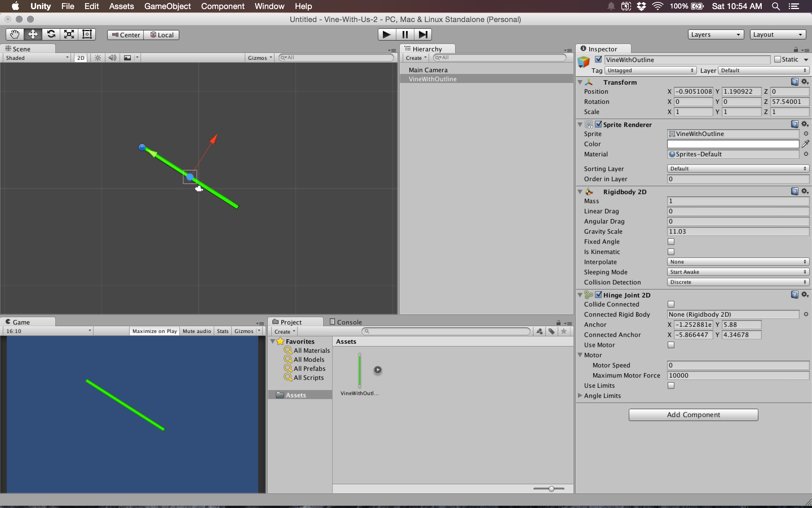Open Spotlight search in menu bar
Image resolution: width=812 pixels, height=508 pixels.
(776, 6)
